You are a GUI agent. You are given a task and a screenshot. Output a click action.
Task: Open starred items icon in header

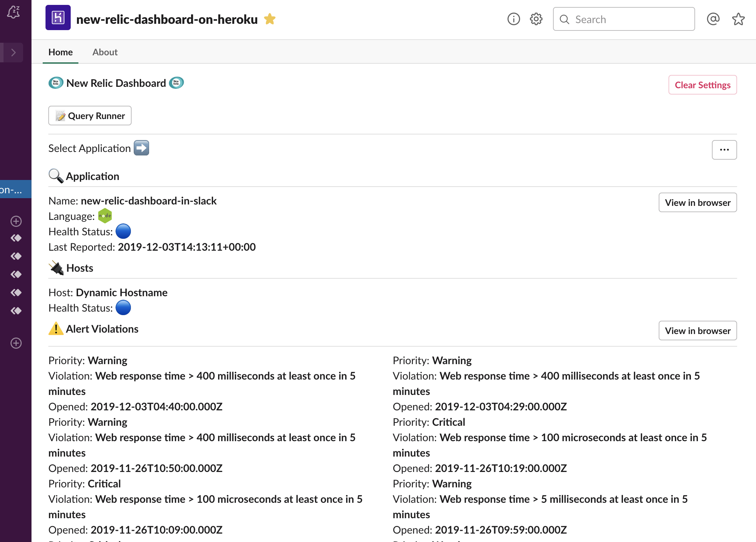tap(738, 19)
